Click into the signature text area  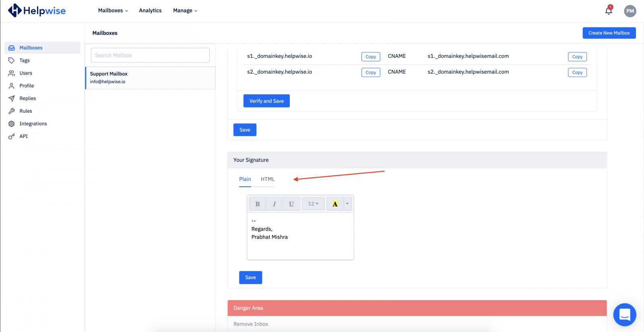300,236
